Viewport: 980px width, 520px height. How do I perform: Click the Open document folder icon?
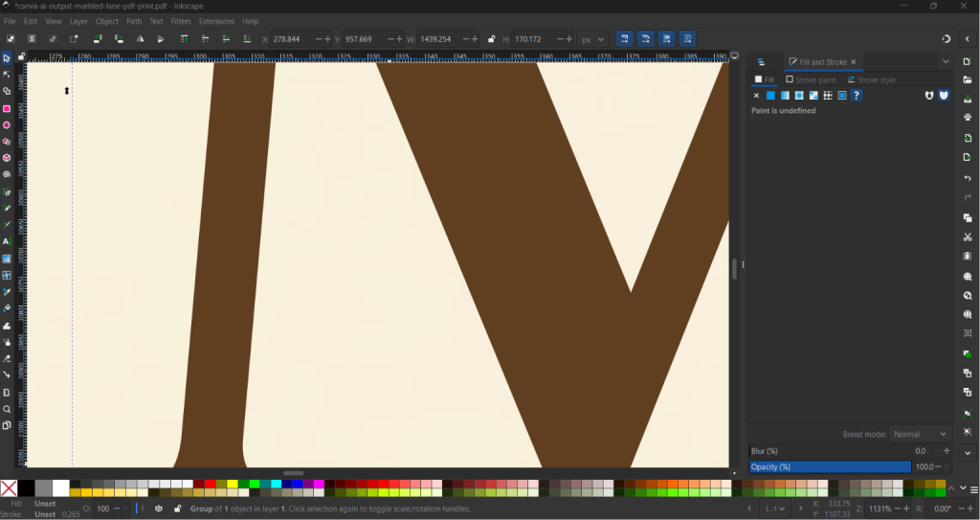968,80
